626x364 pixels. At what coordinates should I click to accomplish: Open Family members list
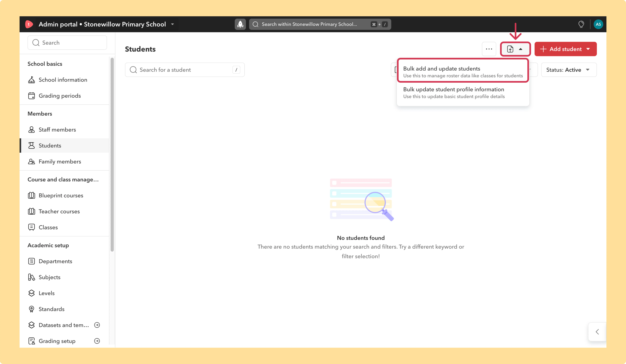pos(64,162)
